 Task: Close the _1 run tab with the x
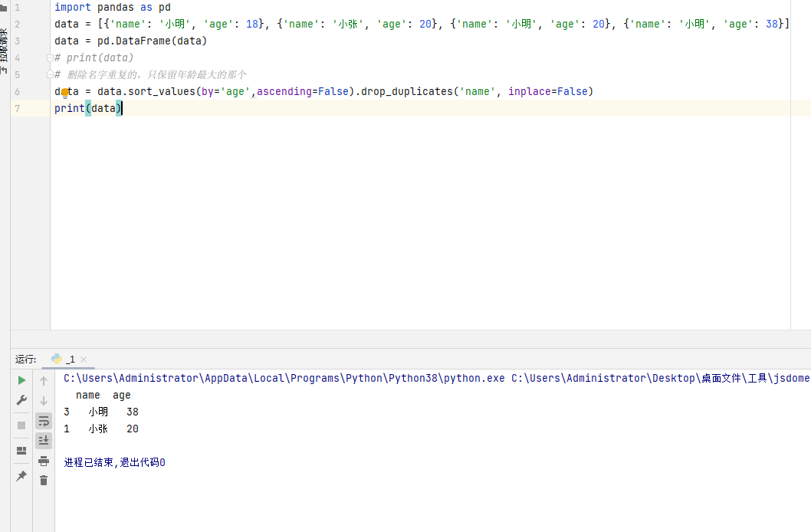click(x=84, y=360)
